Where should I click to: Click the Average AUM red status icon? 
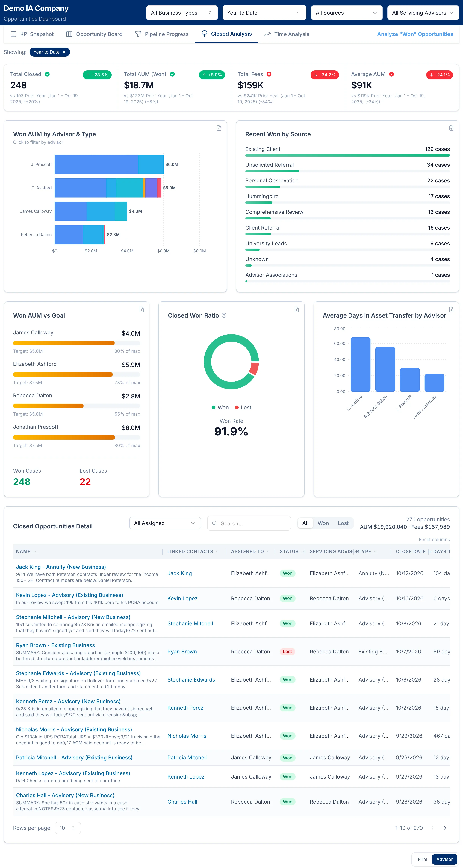[x=391, y=74]
